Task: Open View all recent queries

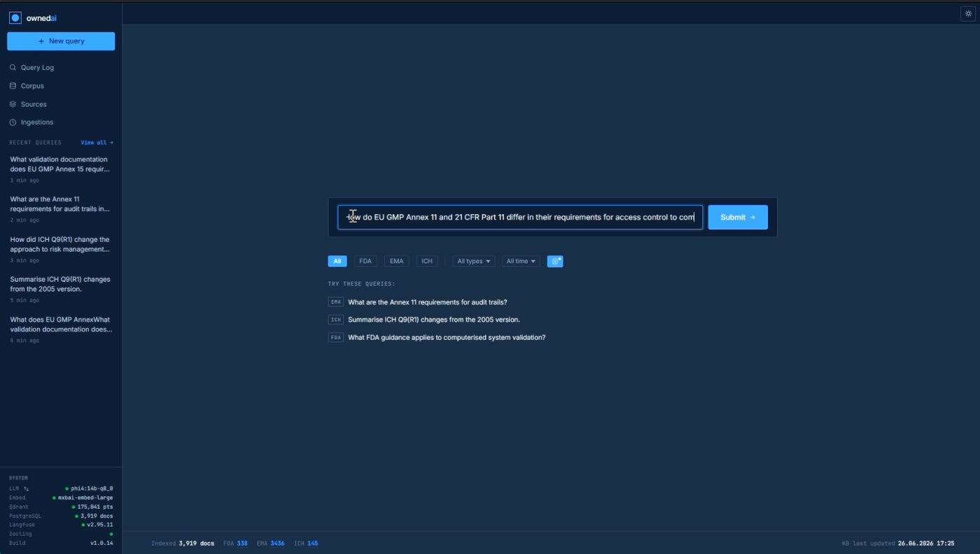Action: click(x=97, y=143)
